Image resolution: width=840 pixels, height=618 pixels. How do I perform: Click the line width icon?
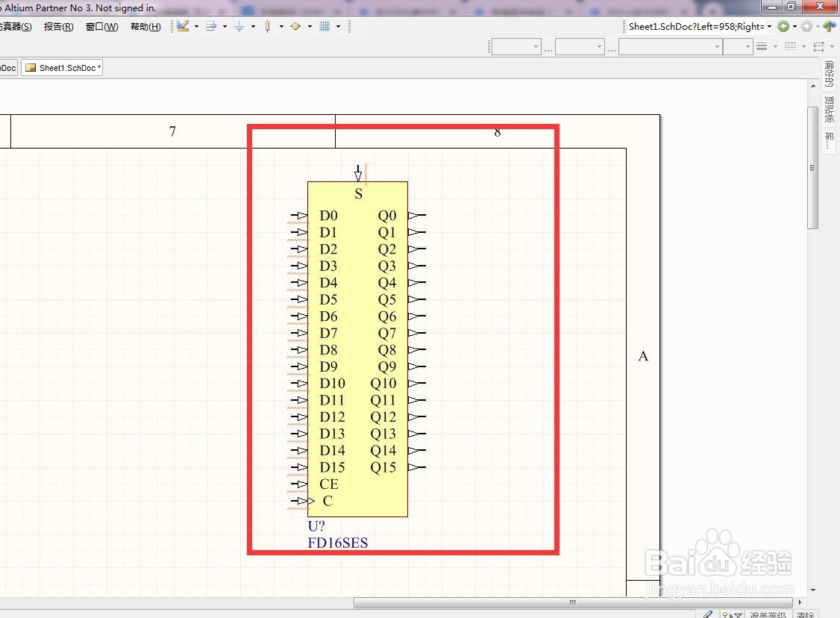(762, 46)
